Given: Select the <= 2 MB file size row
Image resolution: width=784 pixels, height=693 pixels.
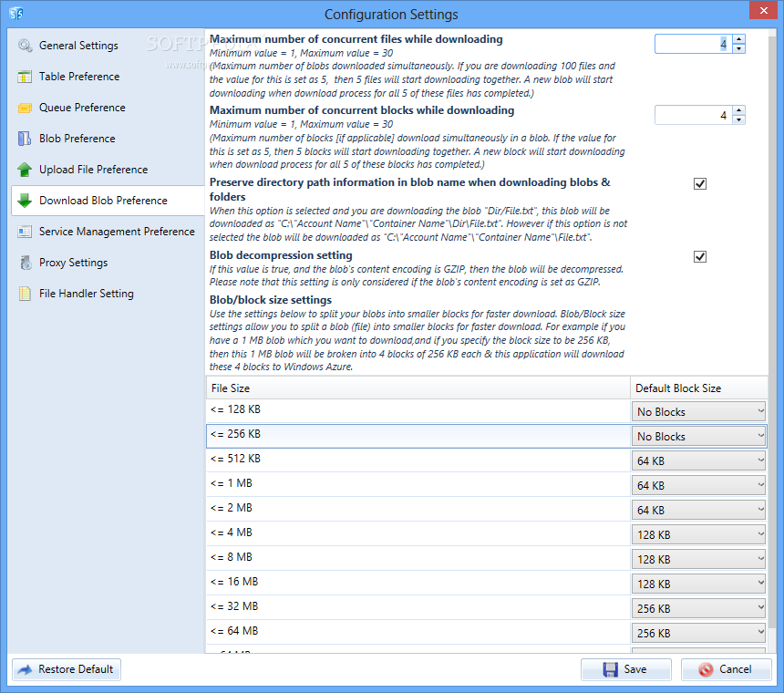Looking at the screenshot, I should click(x=418, y=509).
